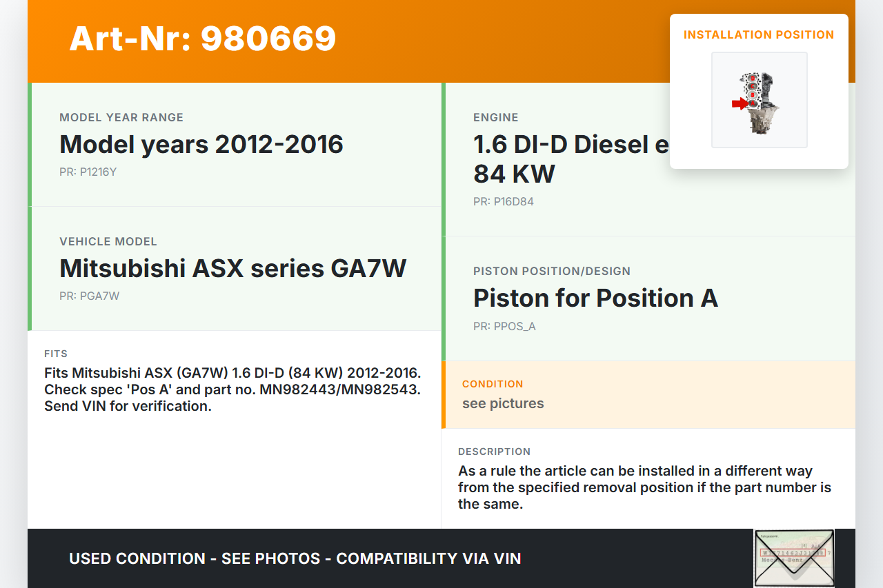Click PR code PGA7W

pyautogui.click(x=89, y=296)
